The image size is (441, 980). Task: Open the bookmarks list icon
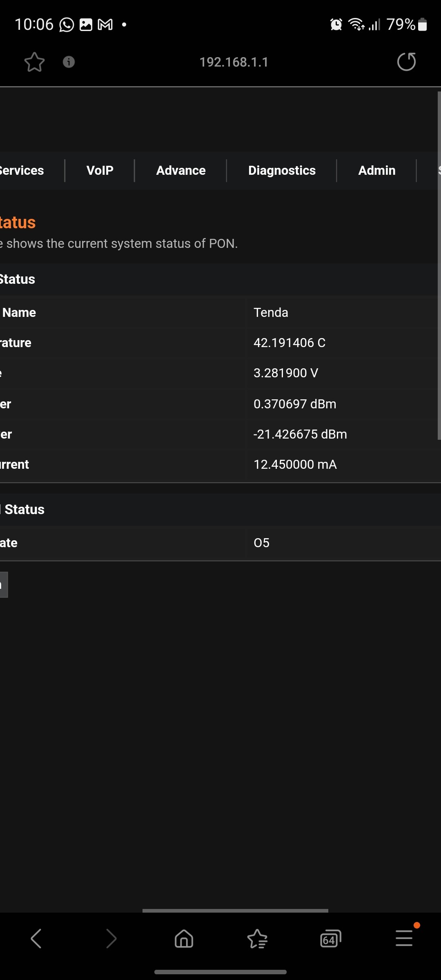tap(257, 938)
